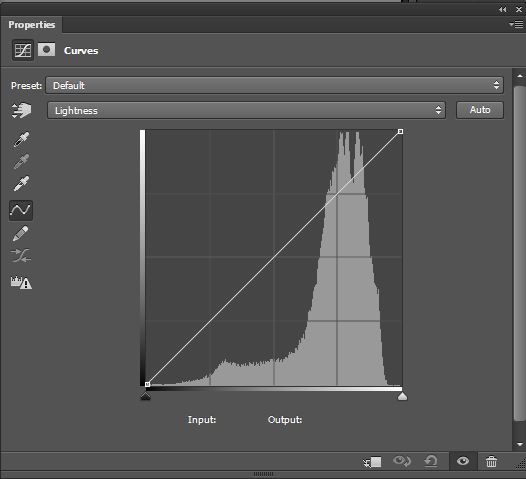Select the on-image targeted adjustment hand tool
The height and width of the screenshot is (479, 526).
pos(21,110)
